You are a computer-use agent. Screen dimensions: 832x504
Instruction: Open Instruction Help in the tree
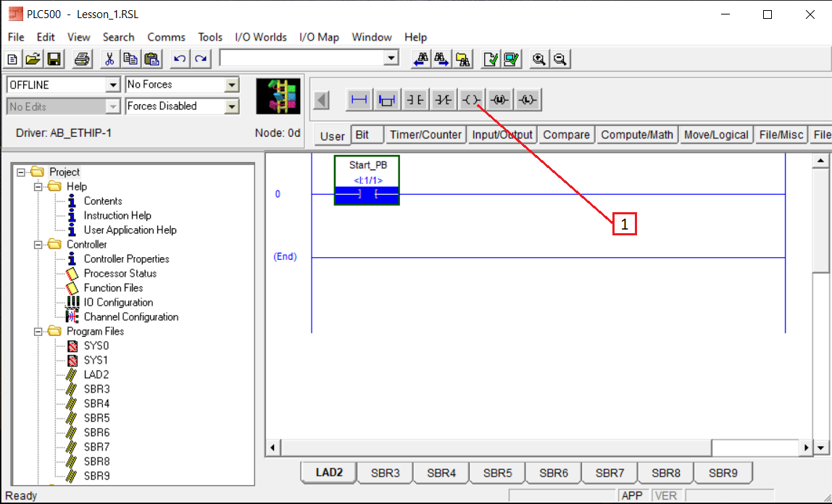pos(117,216)
